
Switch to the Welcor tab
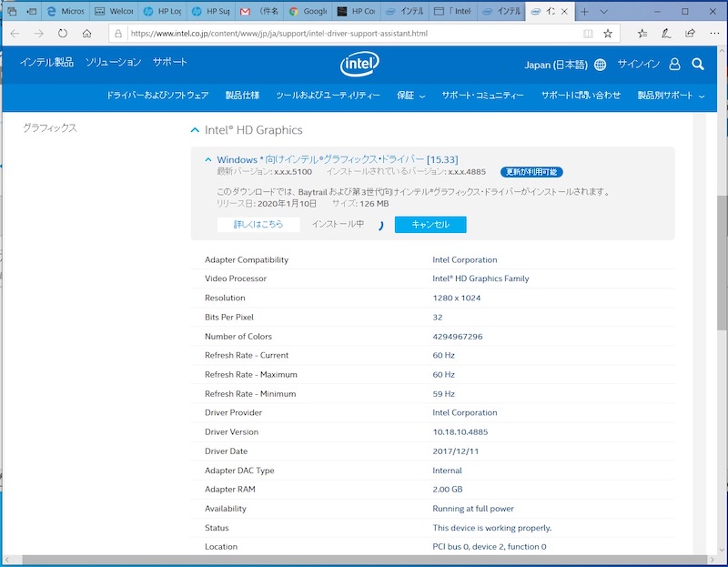[114, 12]
